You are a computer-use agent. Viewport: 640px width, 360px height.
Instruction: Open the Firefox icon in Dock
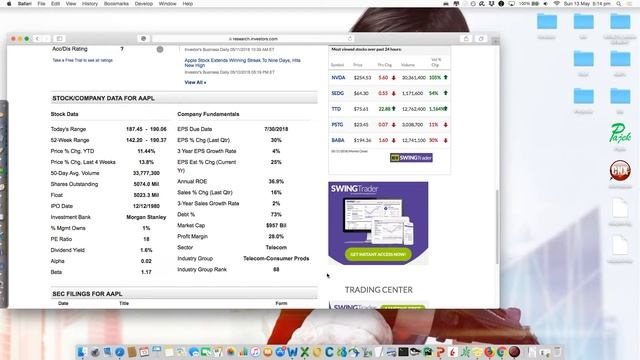click(489, 352)
